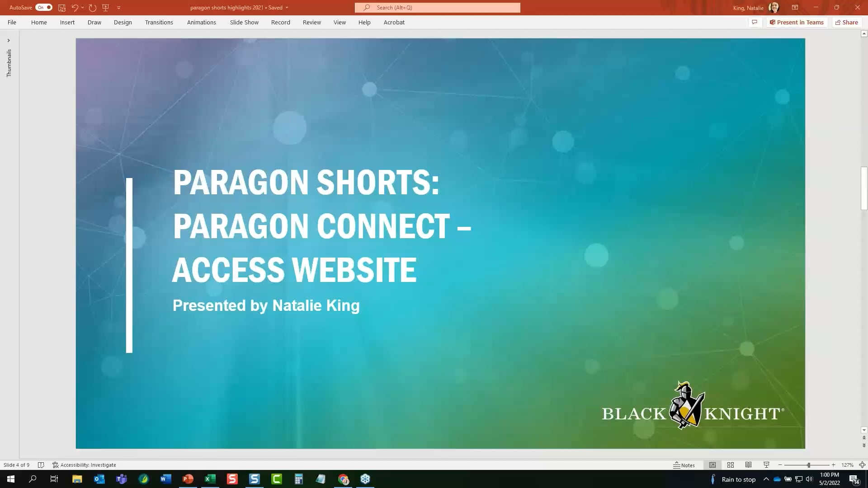Open the Windows Start menu
The height and width of the screenshot is (488, 868).
[x=11, y=479]
